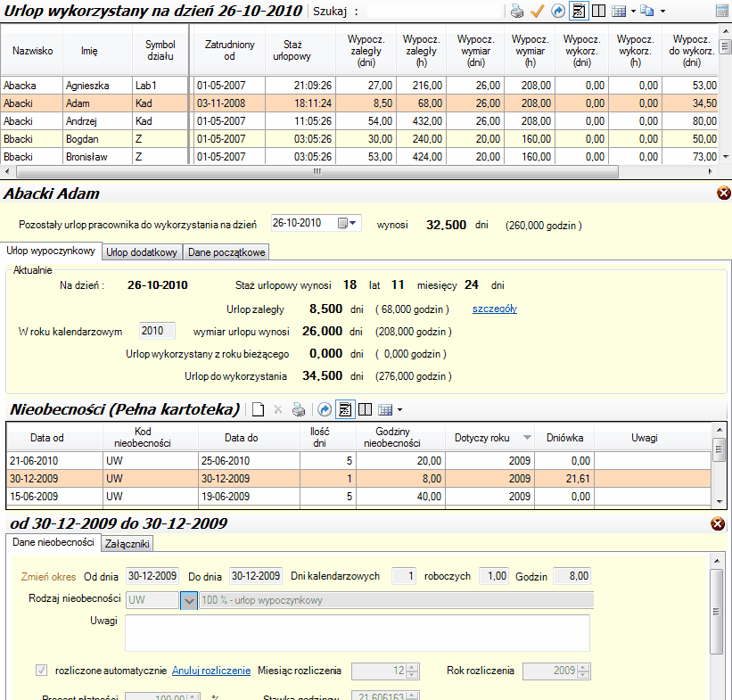732x700 pixels.
Task: Click the Dniówka value 21,61
Action: coord(578,479)
